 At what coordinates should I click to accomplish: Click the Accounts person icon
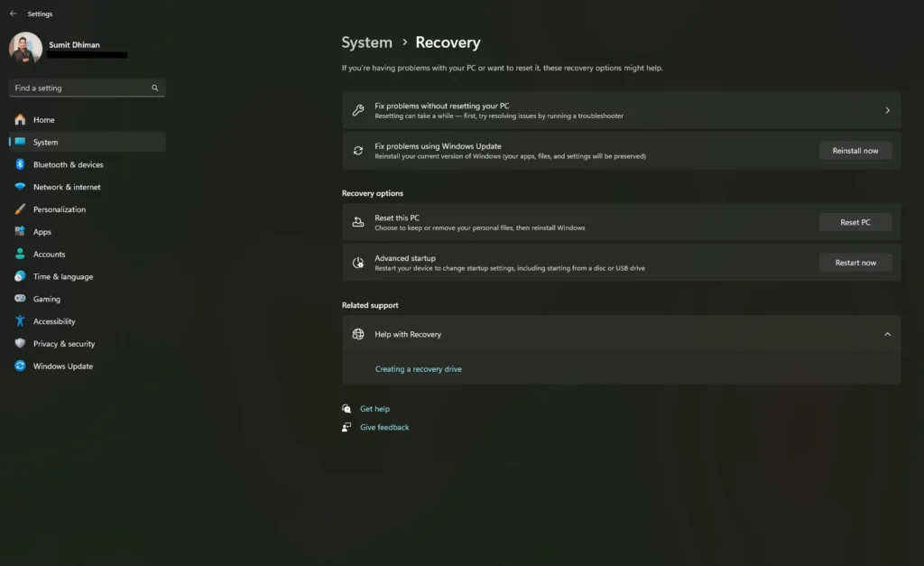click(x=20, y=254)
